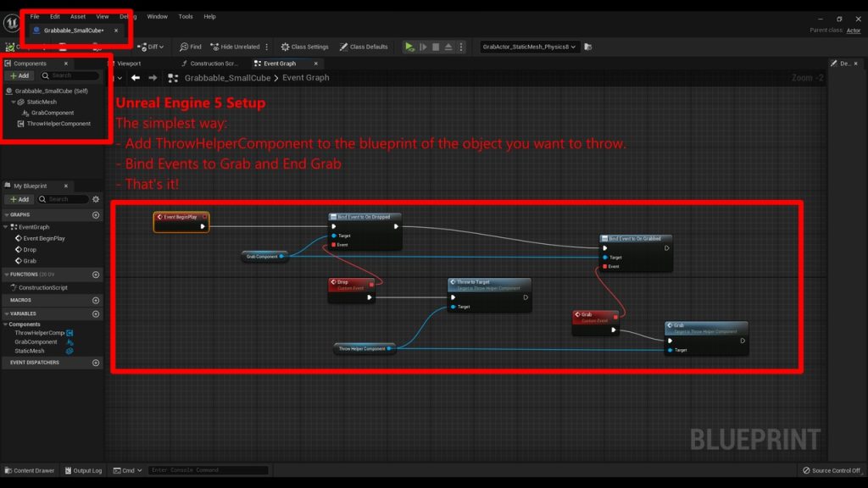The height and width of the screenshot is (488, 868).
Task: Click Add button in Components panel
Action: point(19,75)
